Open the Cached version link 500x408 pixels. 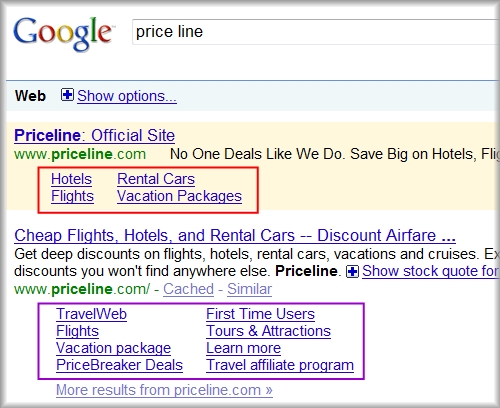tap(188, 289)
